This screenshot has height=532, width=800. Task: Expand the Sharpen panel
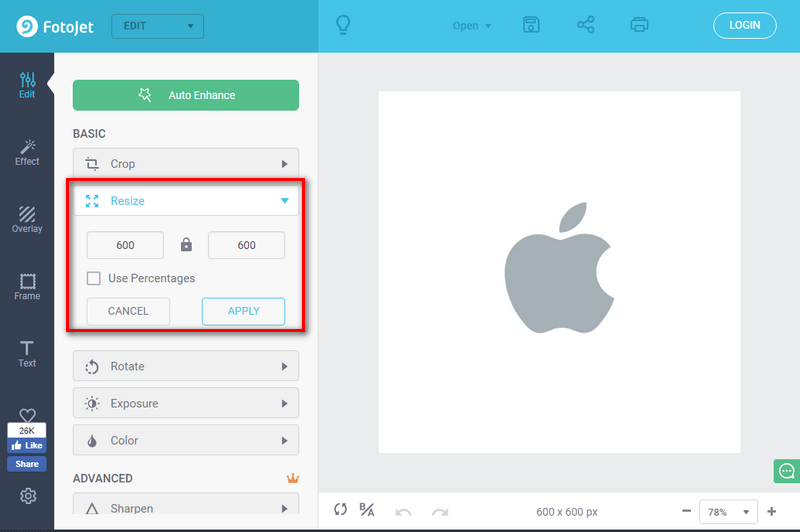click(x=186, y=505)
